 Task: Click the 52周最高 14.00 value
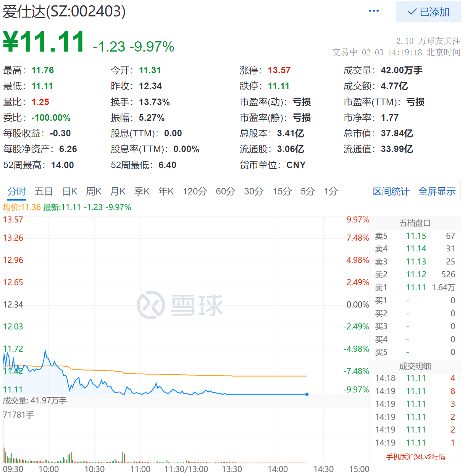coord(63,165)
